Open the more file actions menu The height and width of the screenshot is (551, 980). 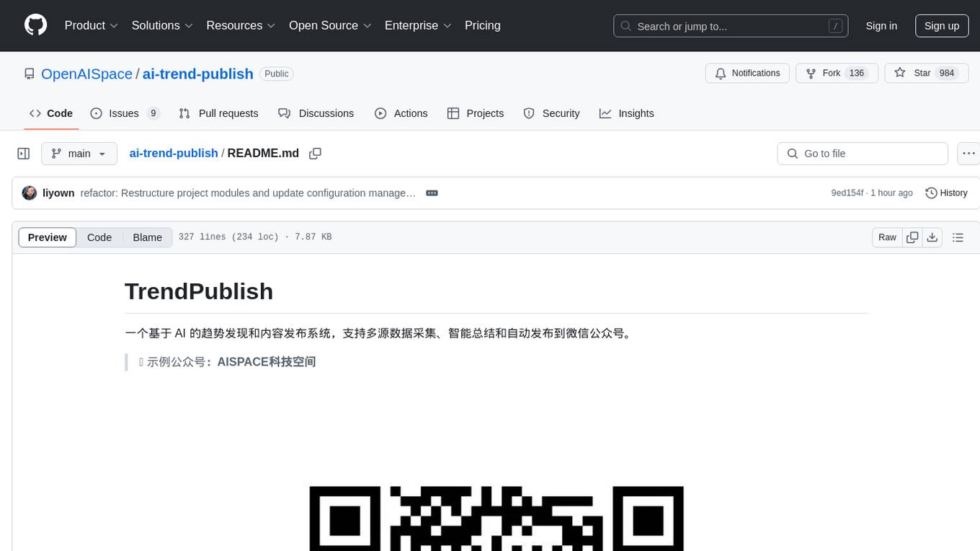pos(968,154)
